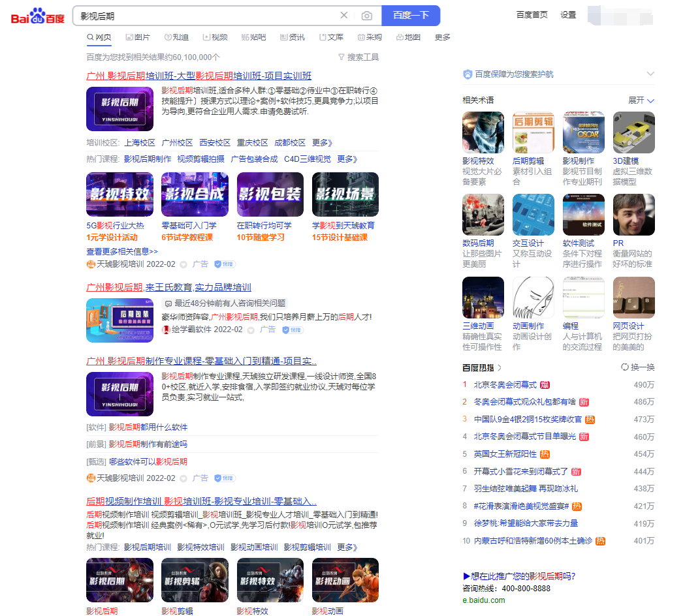The image size is (700, 616).
Task: Refresh hot list with 换一换 icon
Action: pos(624,367)
